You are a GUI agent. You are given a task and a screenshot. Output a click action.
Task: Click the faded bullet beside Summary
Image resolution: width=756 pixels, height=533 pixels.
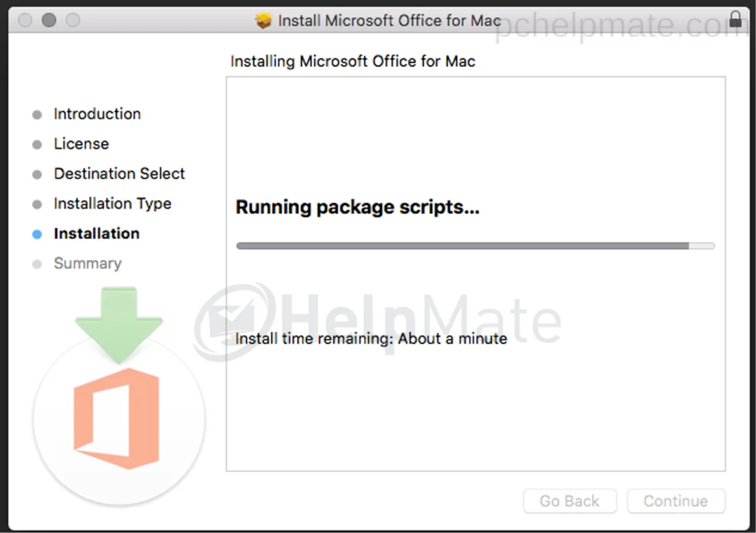(37, 264)
